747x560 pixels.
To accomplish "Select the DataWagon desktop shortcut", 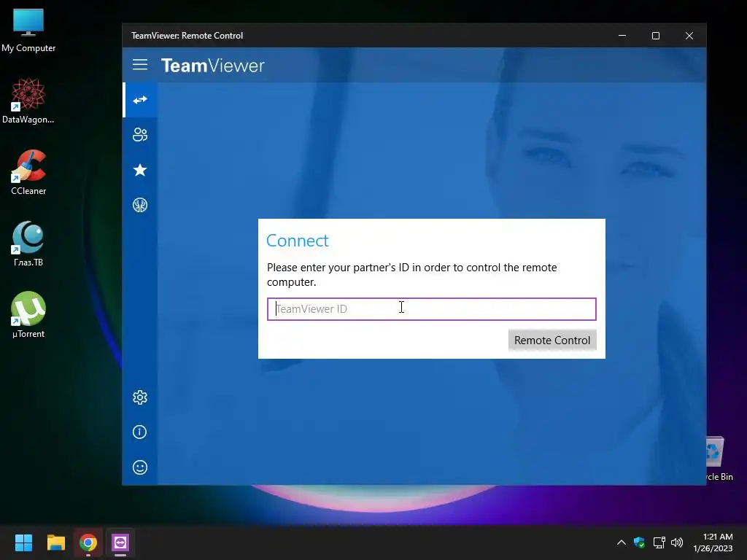I will pos(28,101).
